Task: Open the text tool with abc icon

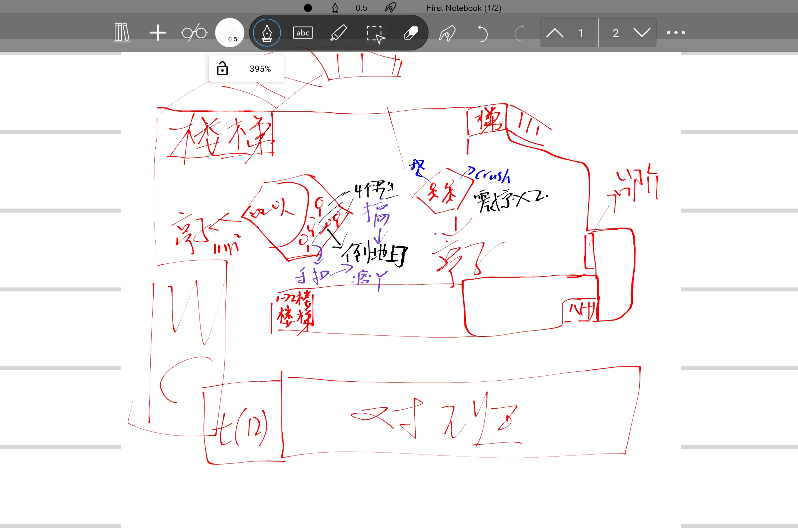Action: click(302, 33)
